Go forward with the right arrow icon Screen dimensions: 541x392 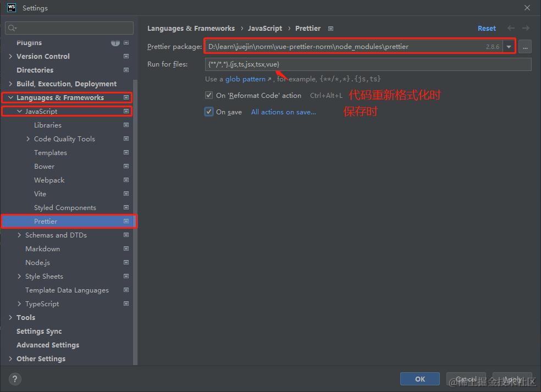pos(526,28)
